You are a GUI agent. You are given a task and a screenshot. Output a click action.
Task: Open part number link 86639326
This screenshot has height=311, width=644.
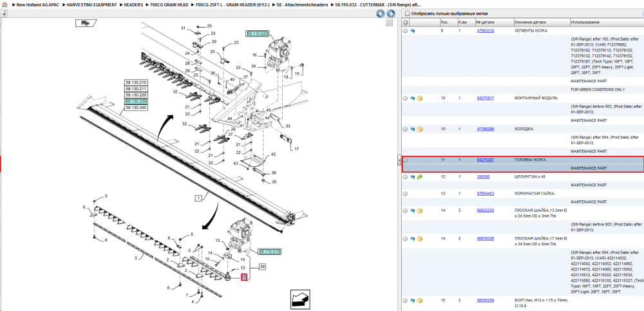(x=485, y=238)
